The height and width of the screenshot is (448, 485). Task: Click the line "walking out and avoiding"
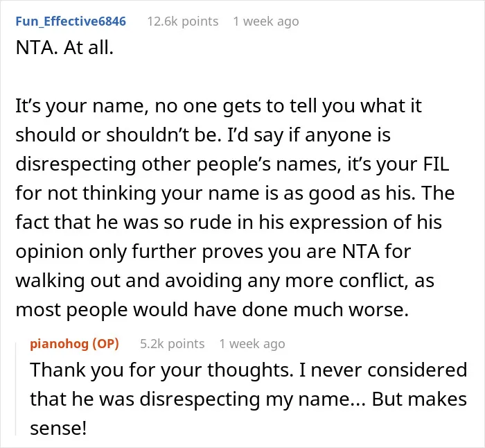pos(225,280)
